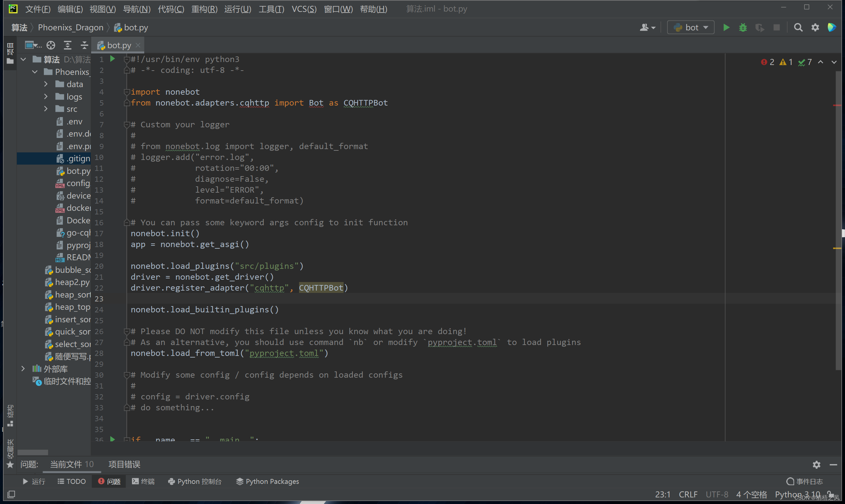Screen dimensions: 845x504
Task: Run the bot configuration with green play button
Action: point(726,27)
